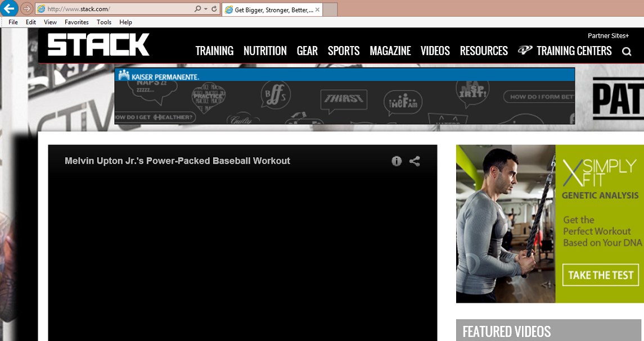Click the video info icon
The height and width of the screenshot is (341, 644).
pyautogui.click(x=397, y=161)
